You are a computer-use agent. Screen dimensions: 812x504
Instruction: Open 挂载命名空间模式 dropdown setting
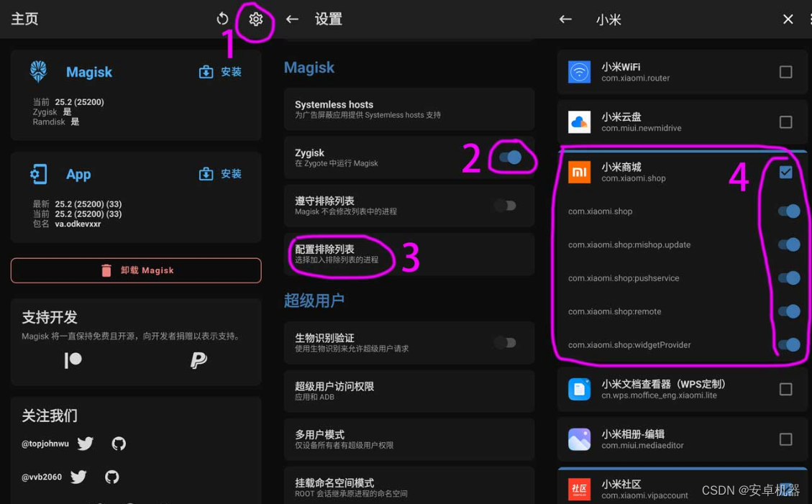point(409,485)
